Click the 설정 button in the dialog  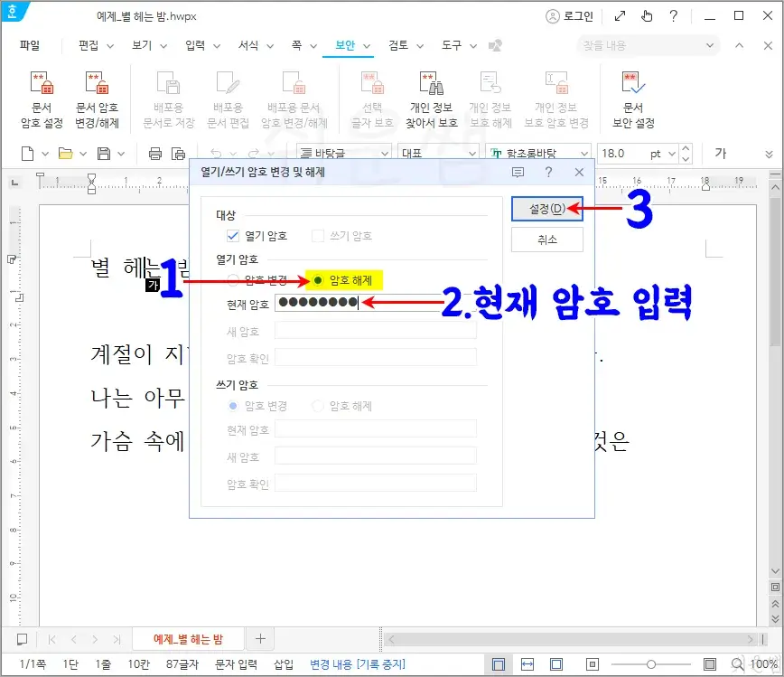point(546,208)
